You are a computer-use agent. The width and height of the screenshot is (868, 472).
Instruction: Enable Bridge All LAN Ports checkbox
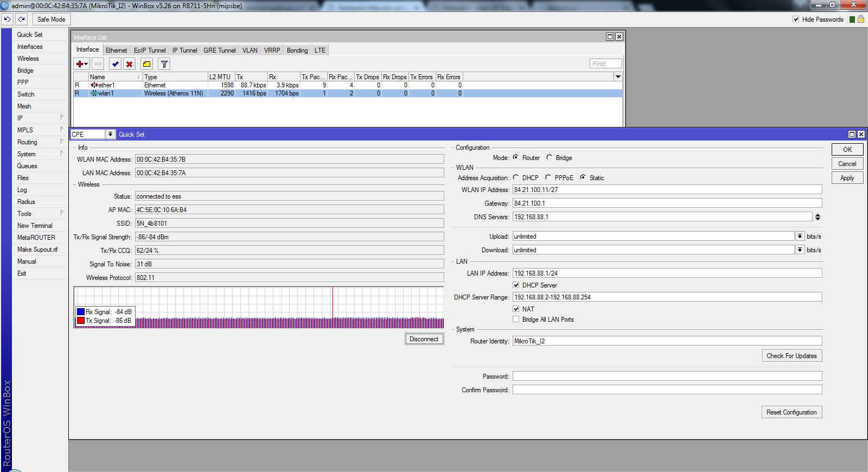[x=516, y=319]
